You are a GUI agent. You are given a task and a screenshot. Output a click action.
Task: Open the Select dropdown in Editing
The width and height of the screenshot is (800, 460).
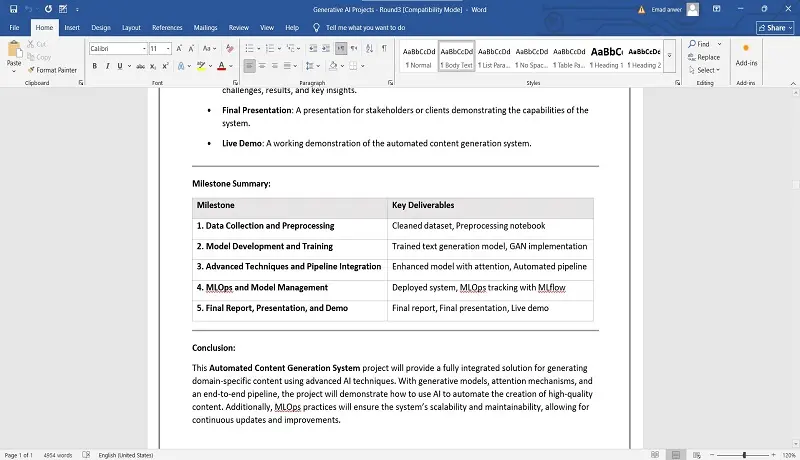pos(704,70)
